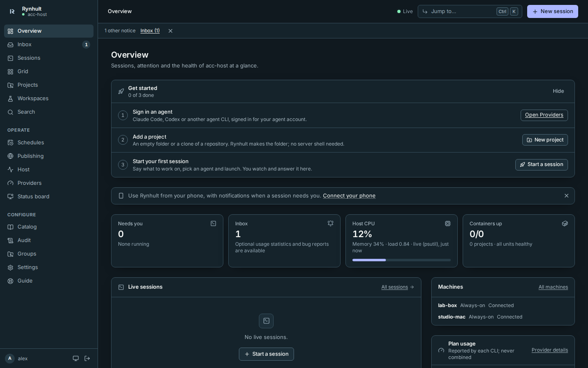The width and height of the screenshot is (588, 368).
Task: Click the rocket icon in Get started header
Action: coord(121,92)
